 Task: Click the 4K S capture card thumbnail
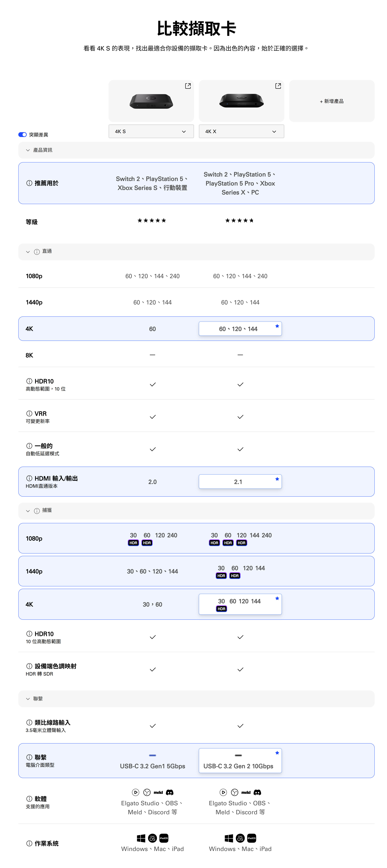[151, 101]
